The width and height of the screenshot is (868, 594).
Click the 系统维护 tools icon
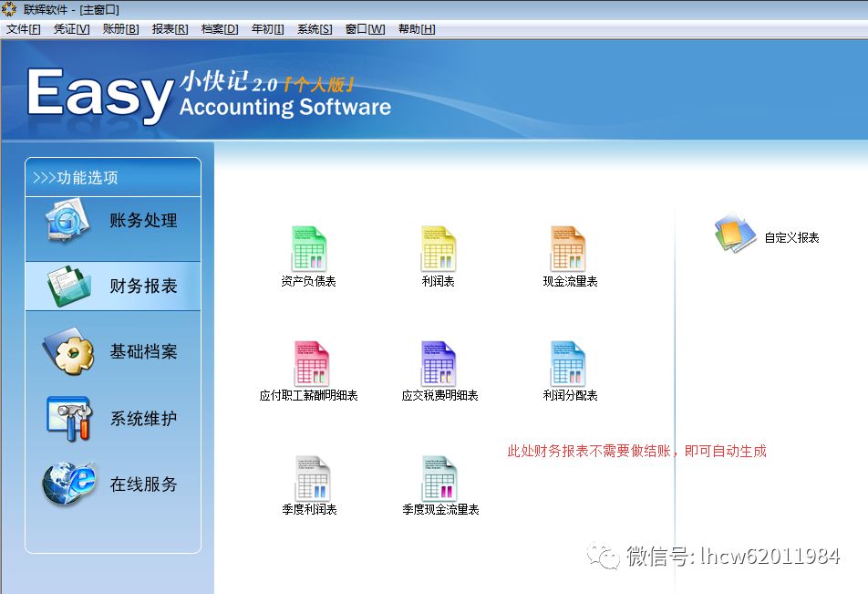point(69,418)
